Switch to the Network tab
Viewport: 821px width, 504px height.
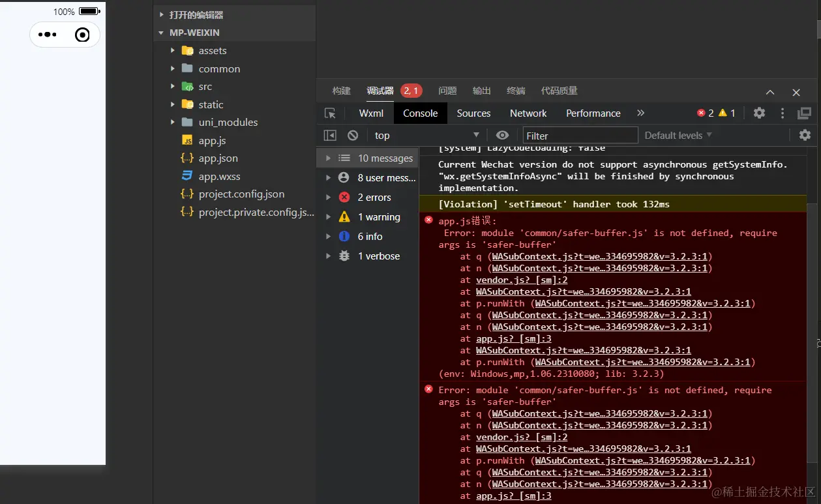pyautogui.click(x=528, y=113)
